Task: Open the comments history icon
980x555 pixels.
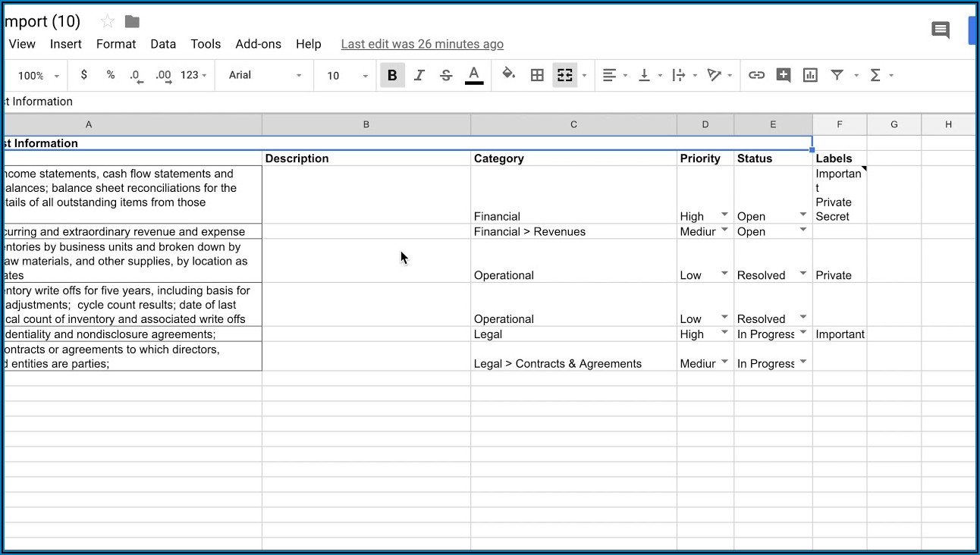Action: pyautogui.click(x=940, y=30)
